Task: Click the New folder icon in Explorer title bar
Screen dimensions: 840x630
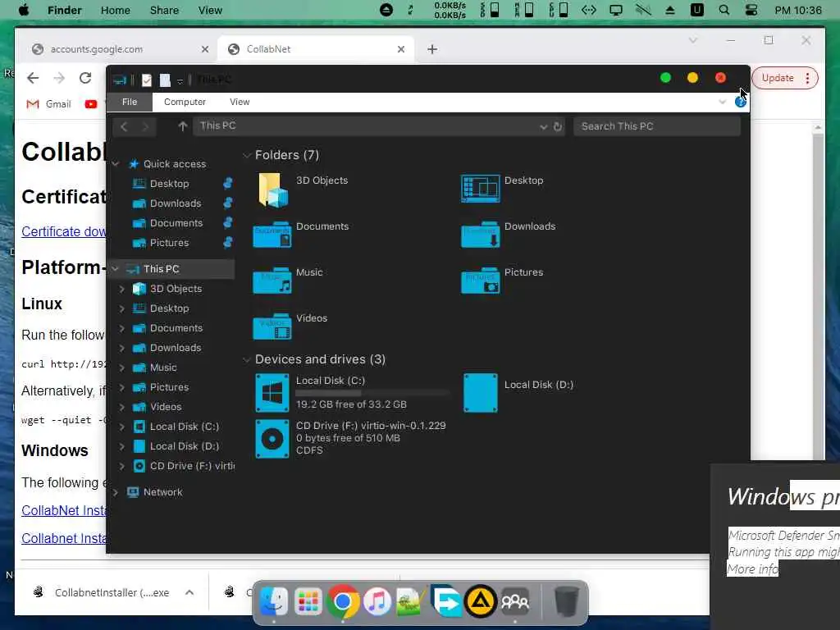Action: point(165,80)
